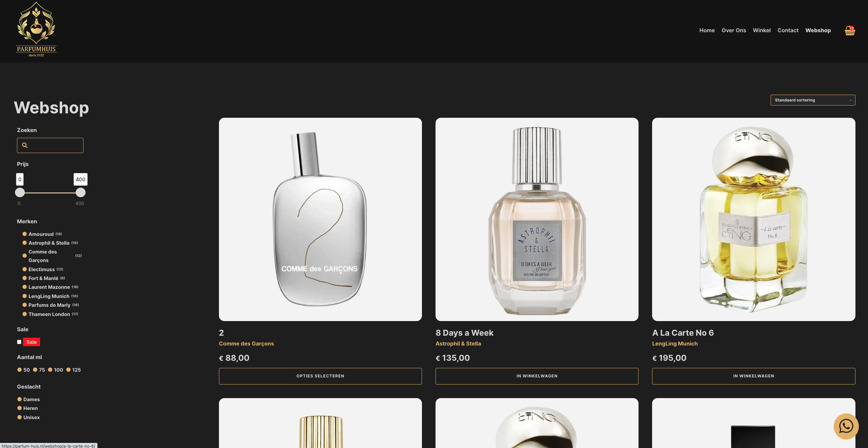Add 8 Days a Week to cart

[537, 376]
